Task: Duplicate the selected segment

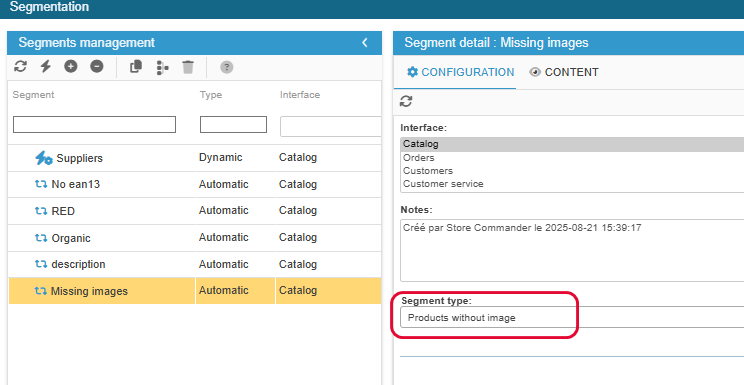Action: pos(136,67)
